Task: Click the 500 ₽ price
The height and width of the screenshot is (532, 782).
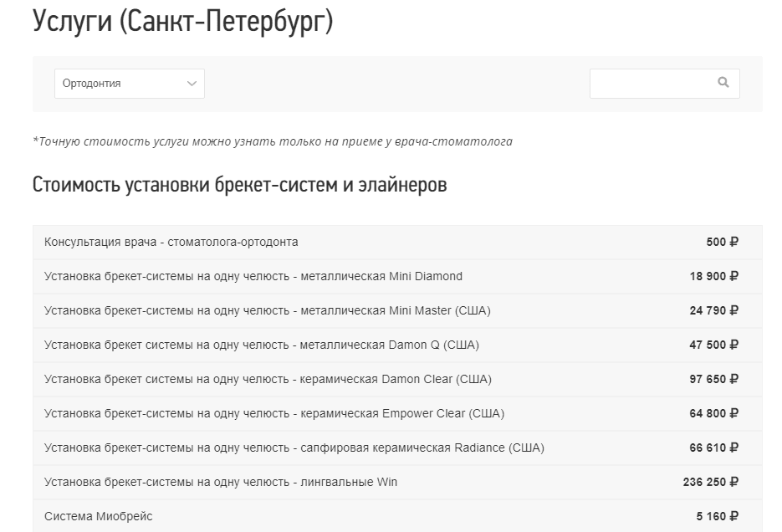Action: point(722,242)
